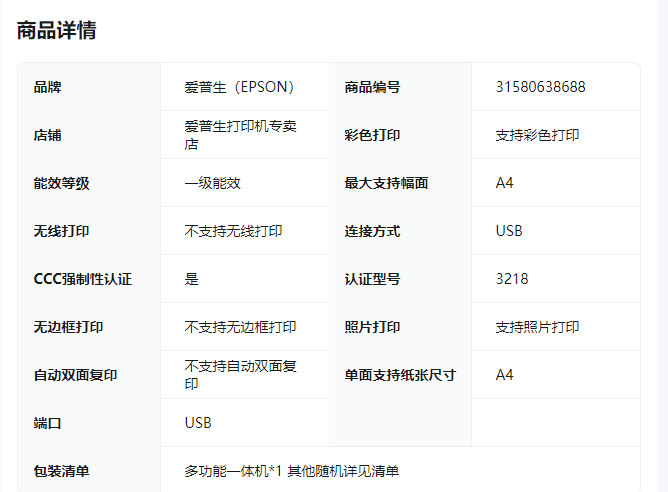The width and height of the screenshot is (668, 492).
Task: Click the 商品详情 heading
Action: [57, 30]
